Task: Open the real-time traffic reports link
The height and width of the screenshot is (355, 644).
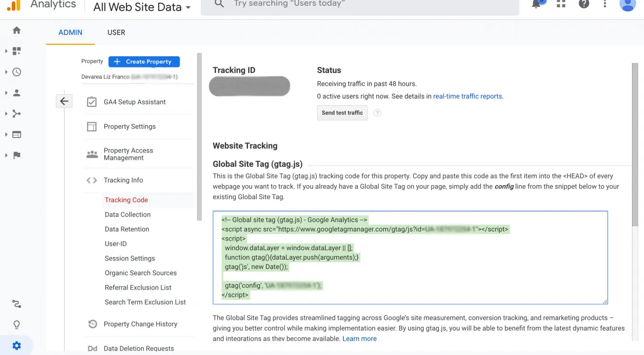Action: [x=468, y=96]
